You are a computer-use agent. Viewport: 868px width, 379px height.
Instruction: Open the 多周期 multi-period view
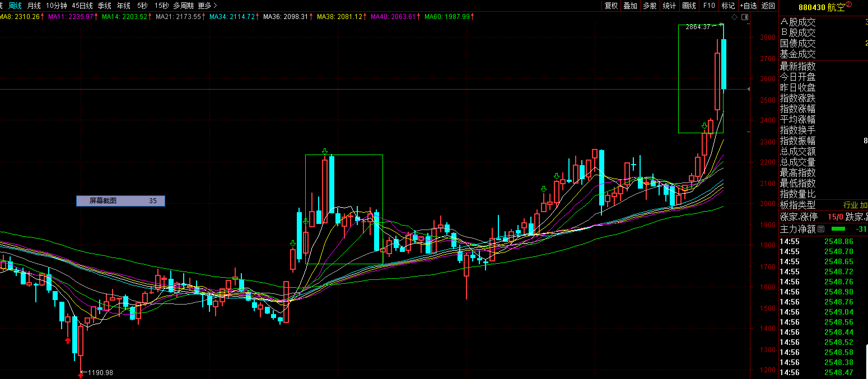pyautogui.click(x=184, y=6)
